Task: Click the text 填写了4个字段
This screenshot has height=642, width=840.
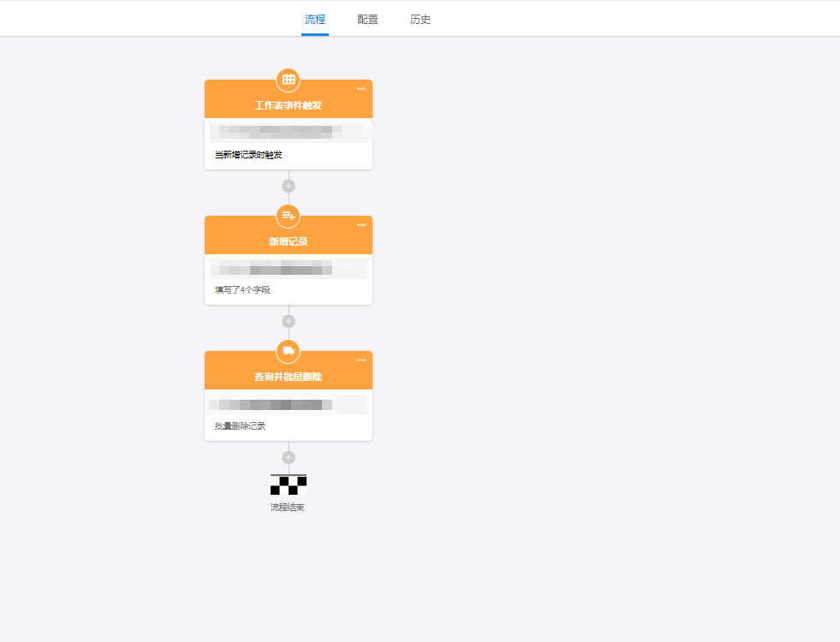Action: click(x=242, y=289)
